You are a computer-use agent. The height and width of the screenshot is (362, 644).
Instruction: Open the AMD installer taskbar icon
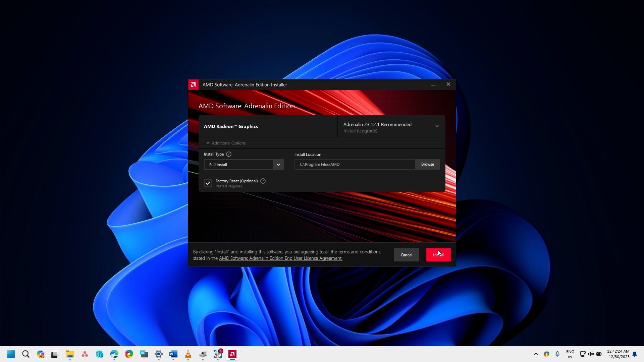point(232,354)
